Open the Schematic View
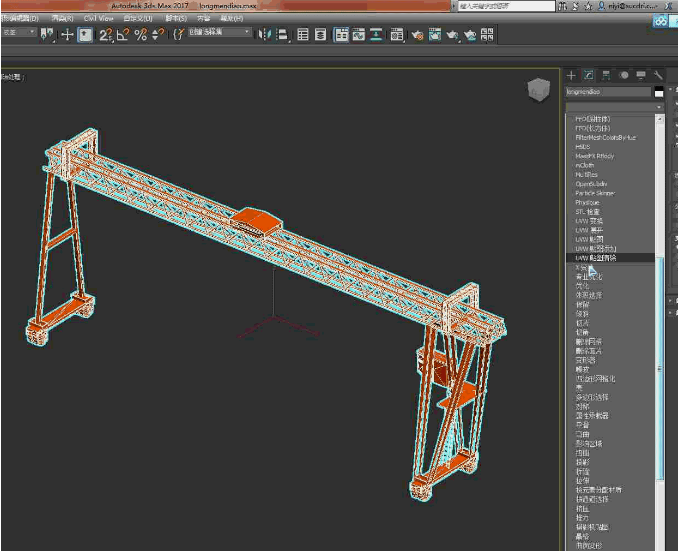 tap(376, 35)
